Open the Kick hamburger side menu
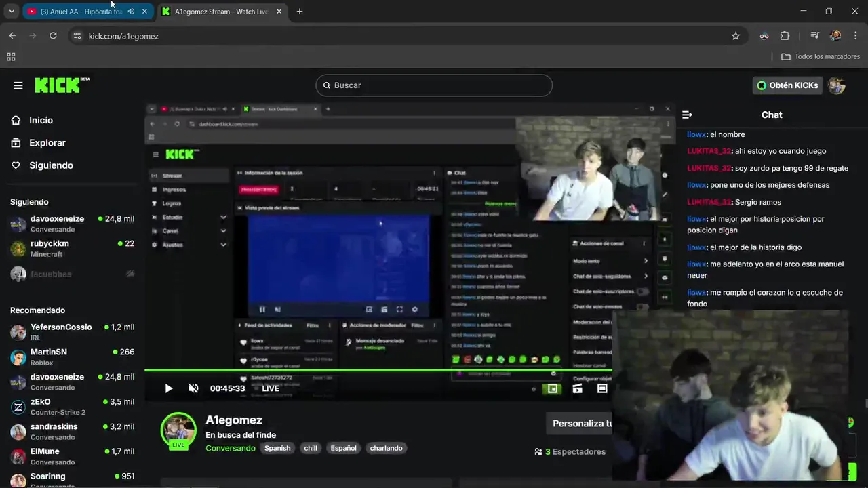Viewport: 868px width, 488px height. 18,85
